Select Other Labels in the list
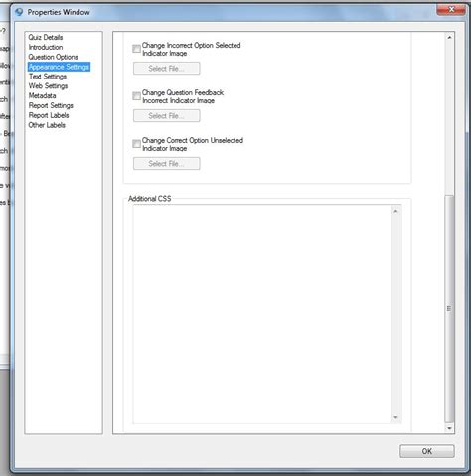The height and width of the screenshot is (476, 471). (47, 125)
